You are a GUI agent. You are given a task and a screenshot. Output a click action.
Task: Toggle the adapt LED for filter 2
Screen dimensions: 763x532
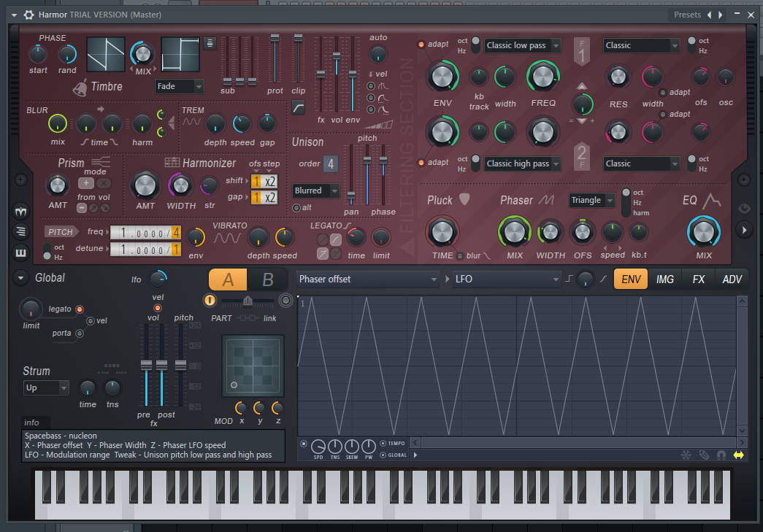tap(421, 163)
